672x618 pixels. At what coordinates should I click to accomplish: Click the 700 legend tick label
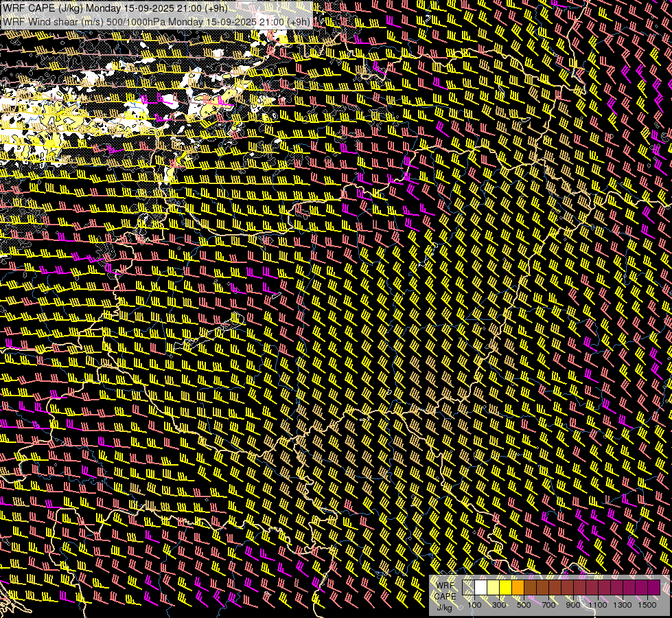[x=548, y=605]
